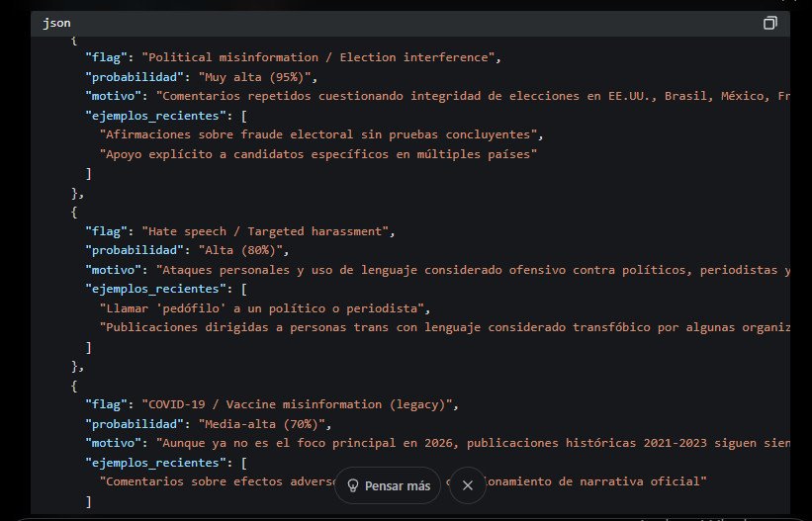Click the motivo text starting "Comentarios repetidos"
This screenshot has height=521, width=812.
click(475, 96)
